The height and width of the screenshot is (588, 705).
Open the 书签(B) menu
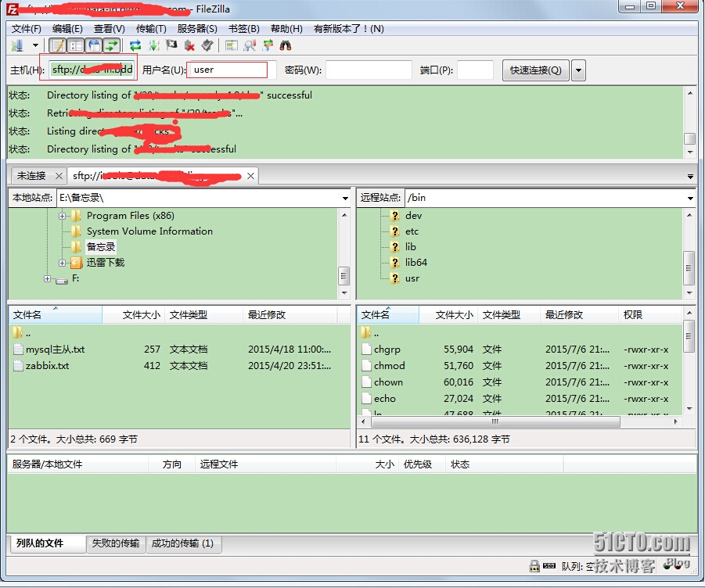pyautogui.click(x=243, y=29)
